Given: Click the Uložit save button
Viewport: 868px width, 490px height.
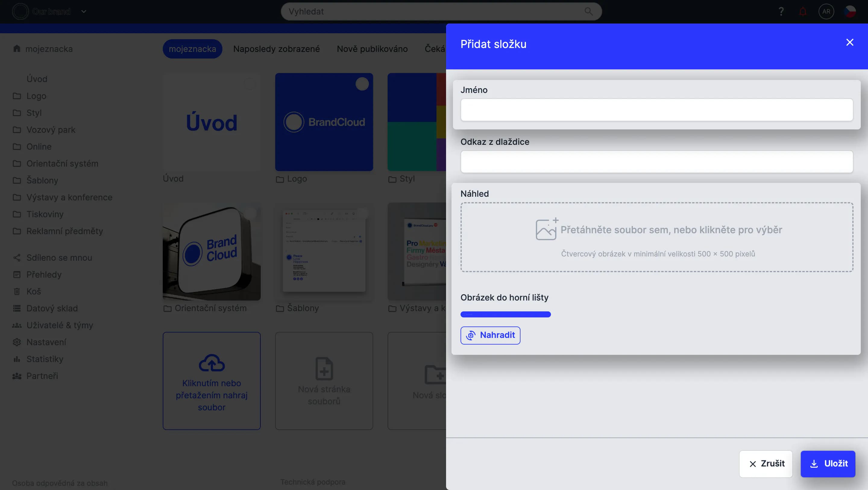Looking at the screenshot, I should pos(828,464).
